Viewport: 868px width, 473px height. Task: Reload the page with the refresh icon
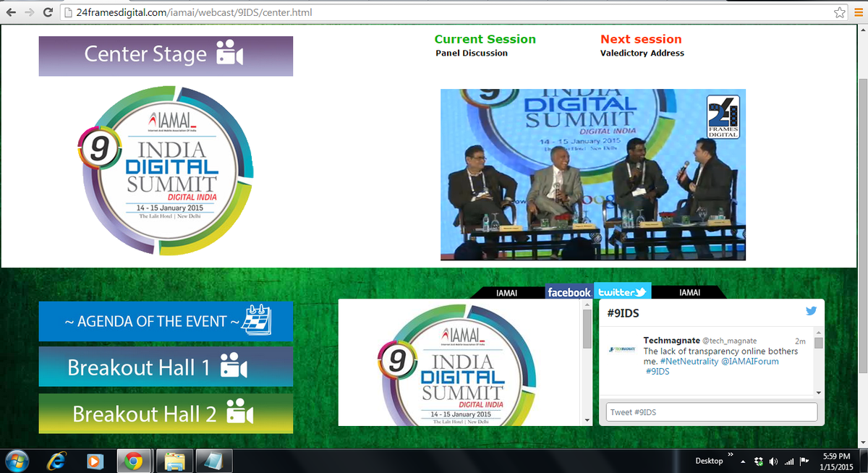coord(48,13)
